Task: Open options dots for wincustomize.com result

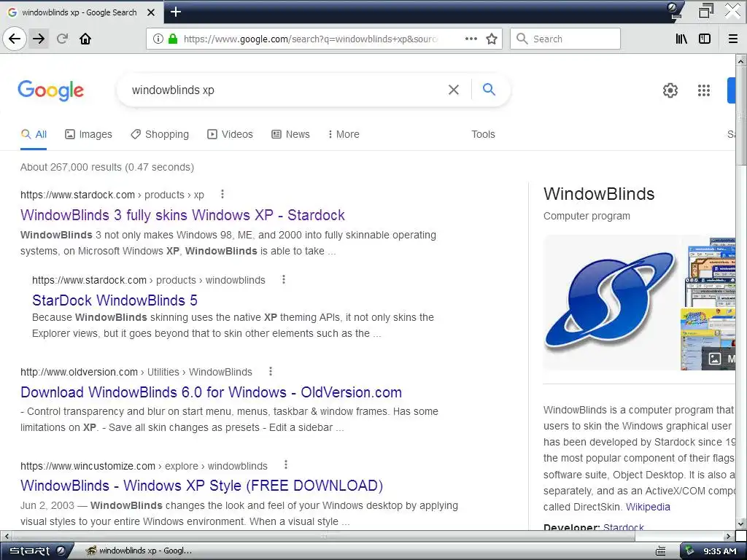Action: click(x=286, y=464)
